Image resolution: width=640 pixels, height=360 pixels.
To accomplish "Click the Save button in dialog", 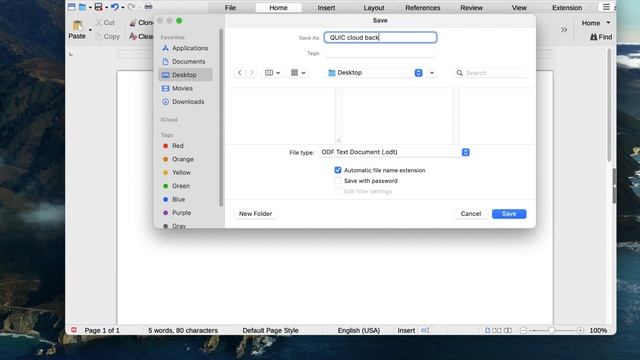I will coord(509,214).
